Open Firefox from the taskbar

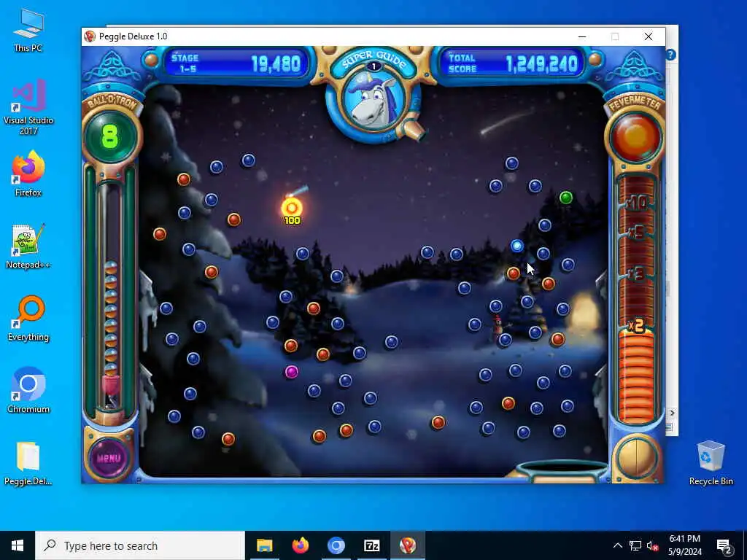click(300, 545)
